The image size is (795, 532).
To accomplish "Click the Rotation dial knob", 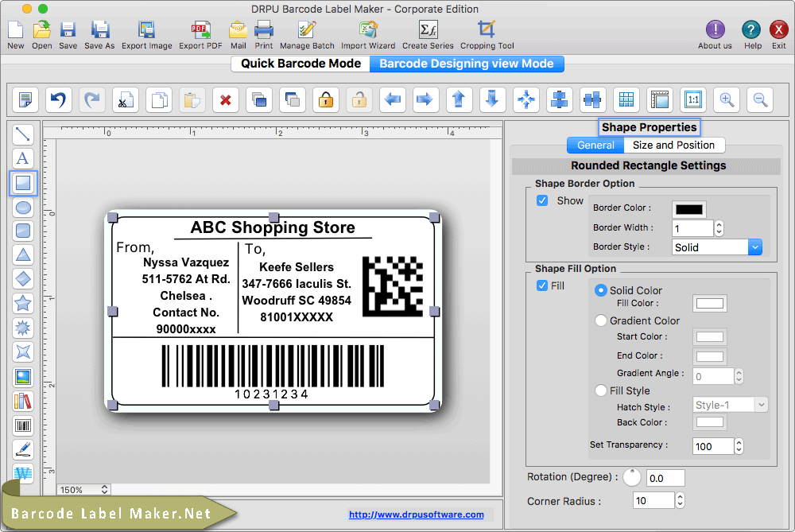I will pos(632,477).
